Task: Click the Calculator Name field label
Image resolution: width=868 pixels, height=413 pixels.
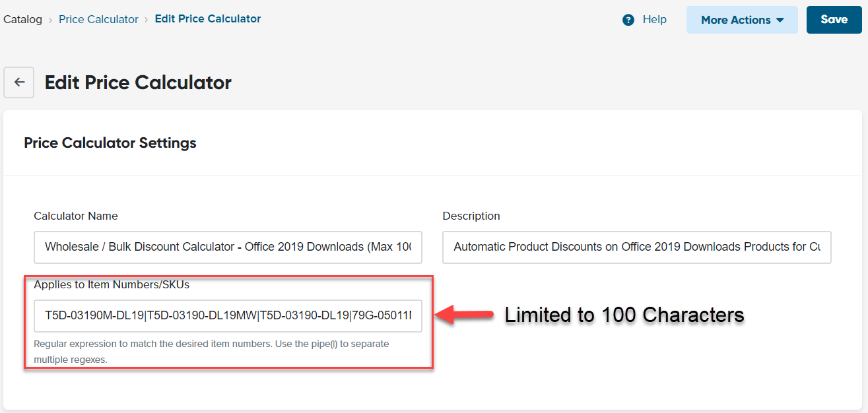Action: (x=76, y=216)
